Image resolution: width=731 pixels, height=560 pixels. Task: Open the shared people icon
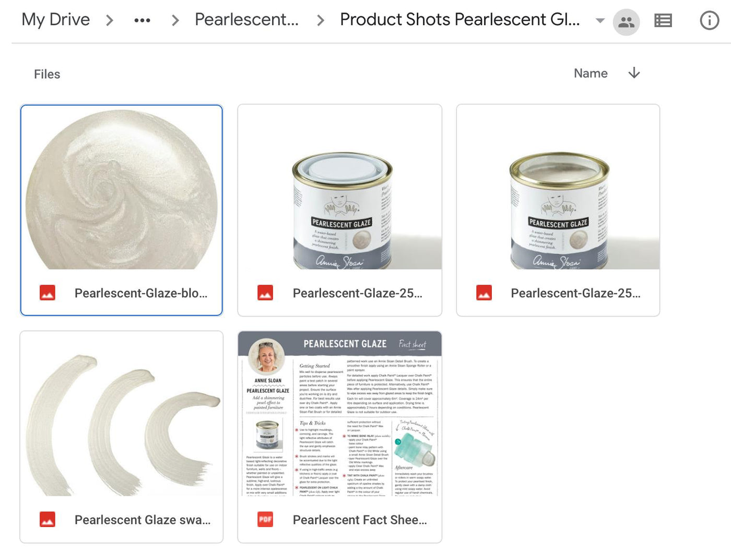coord(626,22)
